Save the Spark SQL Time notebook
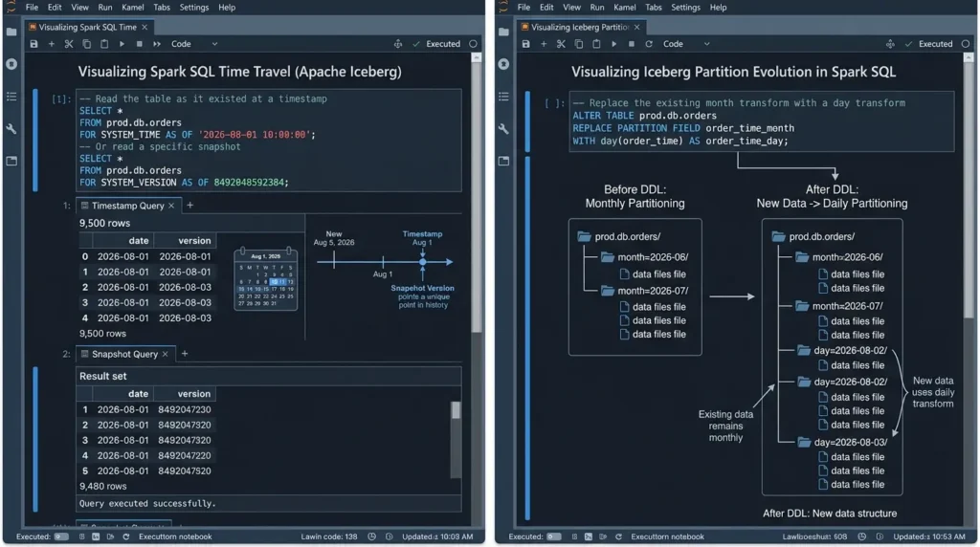 [33, 44]
